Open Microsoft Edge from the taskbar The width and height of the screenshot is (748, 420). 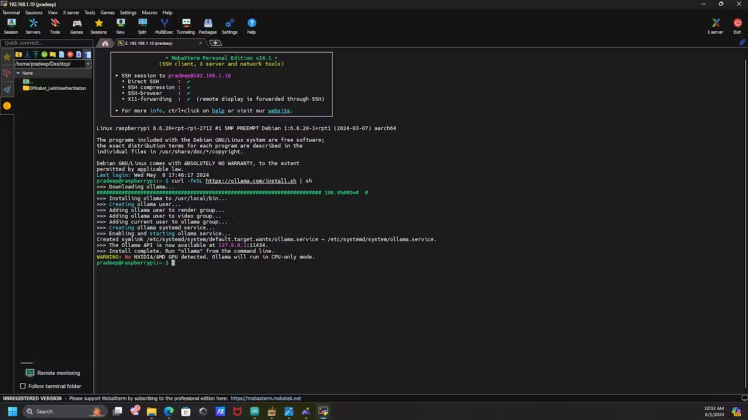[x=169, y=411]
